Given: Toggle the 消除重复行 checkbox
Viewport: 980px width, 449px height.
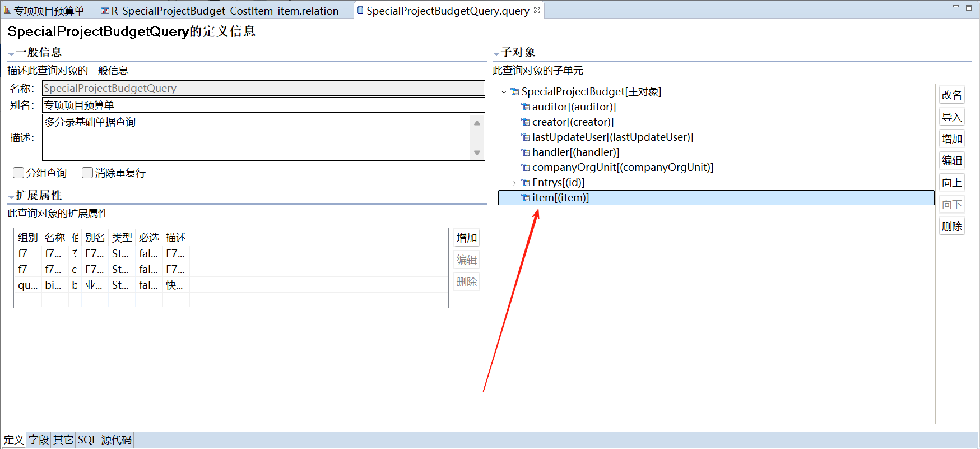Looking at the screenshot, I should [x=87, y=173].
